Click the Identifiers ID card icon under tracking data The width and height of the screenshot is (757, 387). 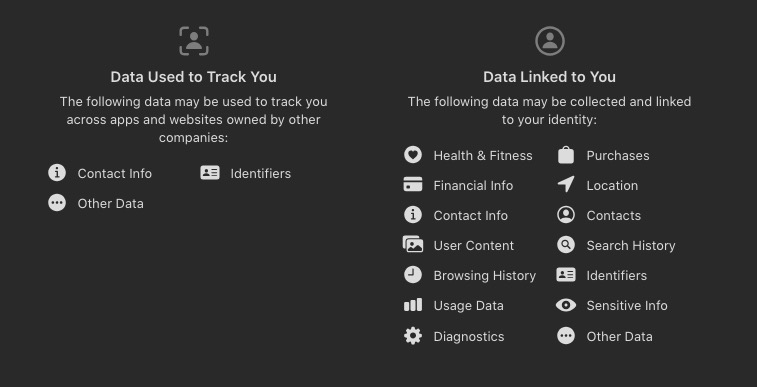[210, 173]
